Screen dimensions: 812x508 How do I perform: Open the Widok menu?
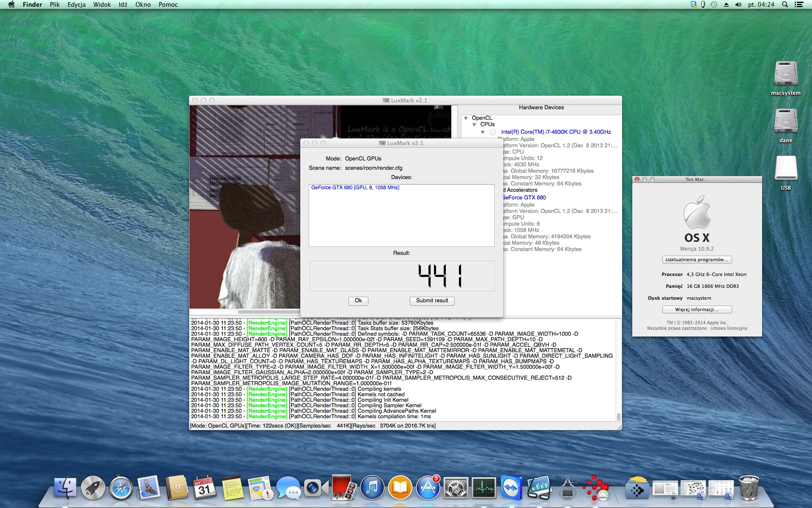(102, 5)
